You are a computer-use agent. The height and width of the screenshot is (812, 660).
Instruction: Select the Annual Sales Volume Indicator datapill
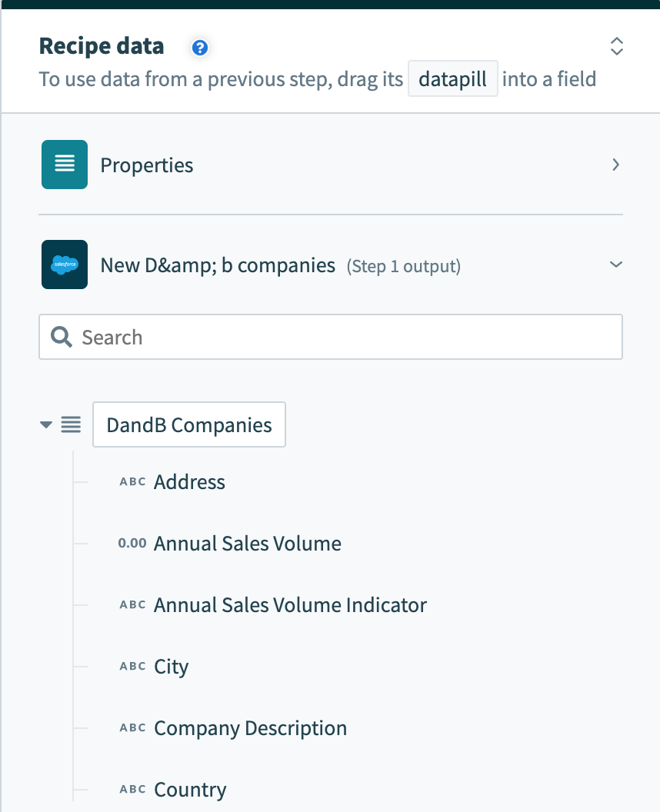290,604
